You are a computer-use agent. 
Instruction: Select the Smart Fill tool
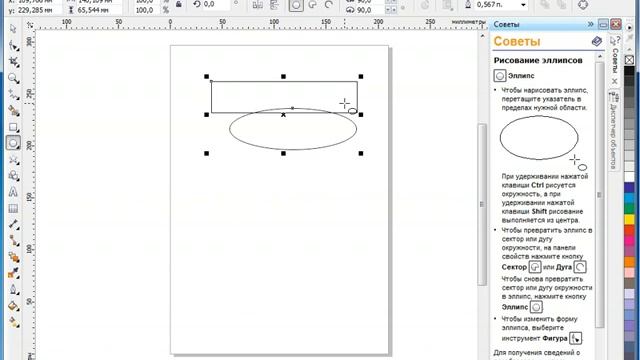tap(13, 111)
